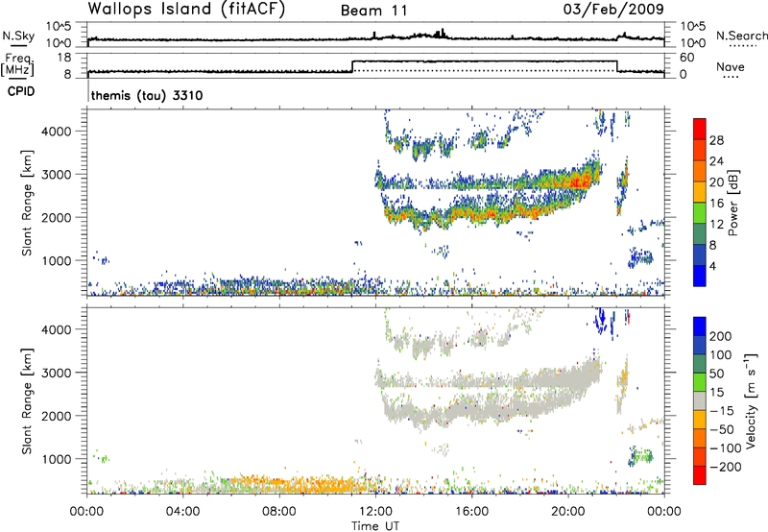Click the '08:00' time axis tick label
This screenshot has height=532, width=768.
(279, 512)
